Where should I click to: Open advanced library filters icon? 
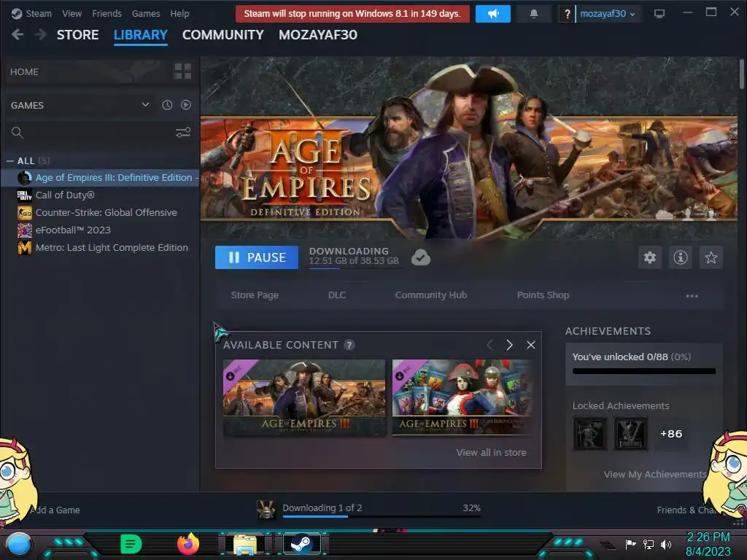183,133
